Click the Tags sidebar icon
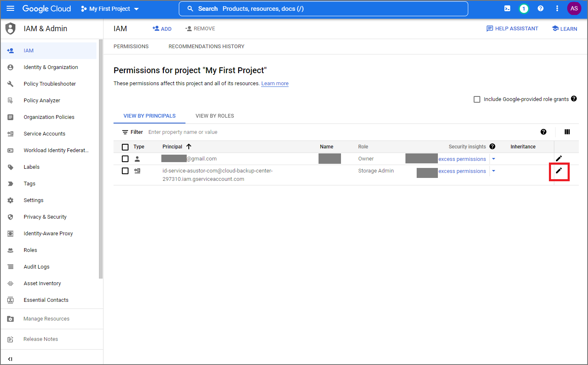The image size is (588, 365). click(x=10, y=184)
